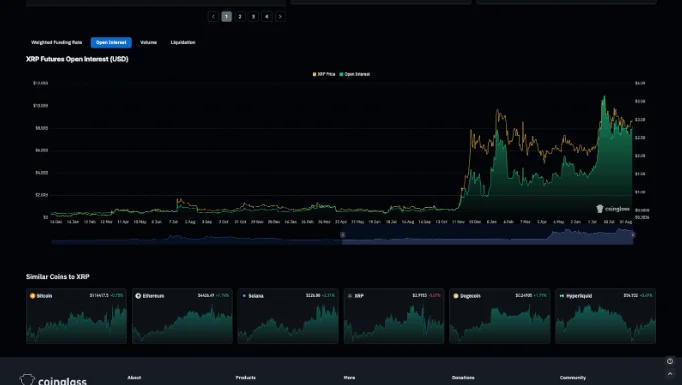Select page 4 in pagination
Viewport: 682px width, 385px height.
tap(267, 17)
